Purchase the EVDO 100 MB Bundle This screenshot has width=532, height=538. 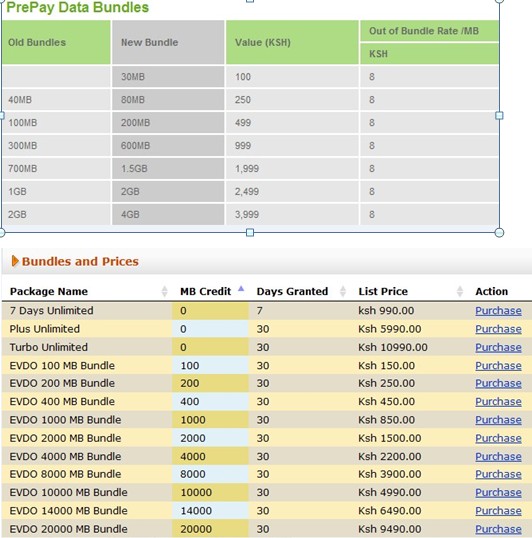click(498, 366)
